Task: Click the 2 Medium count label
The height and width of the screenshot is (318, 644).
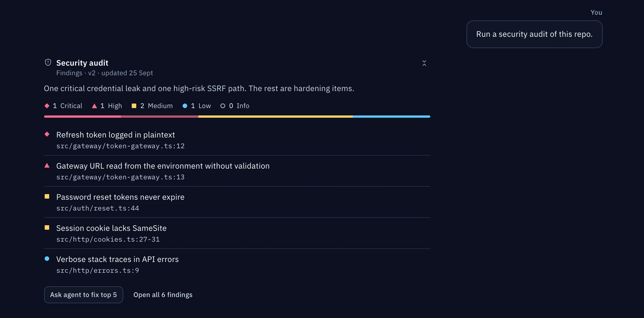Action: pyautogui.click(x=156, y=106)
